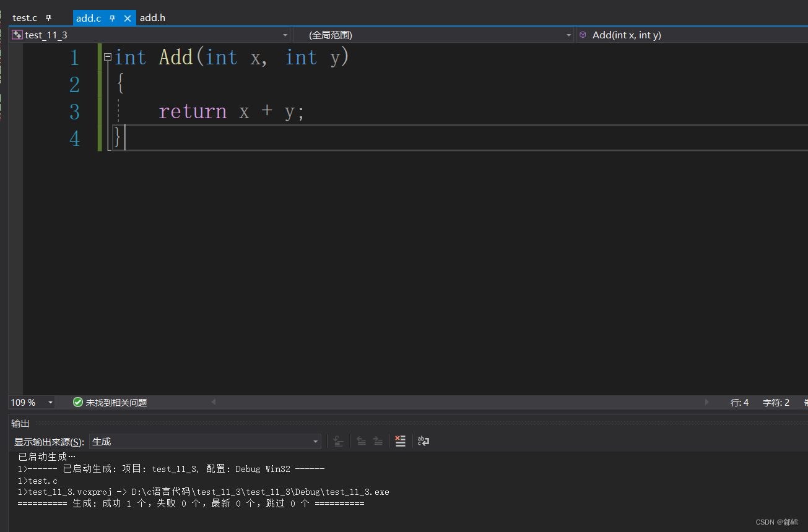Select the add.c tab
808x532 pixels.
click(x=89, y=18)
